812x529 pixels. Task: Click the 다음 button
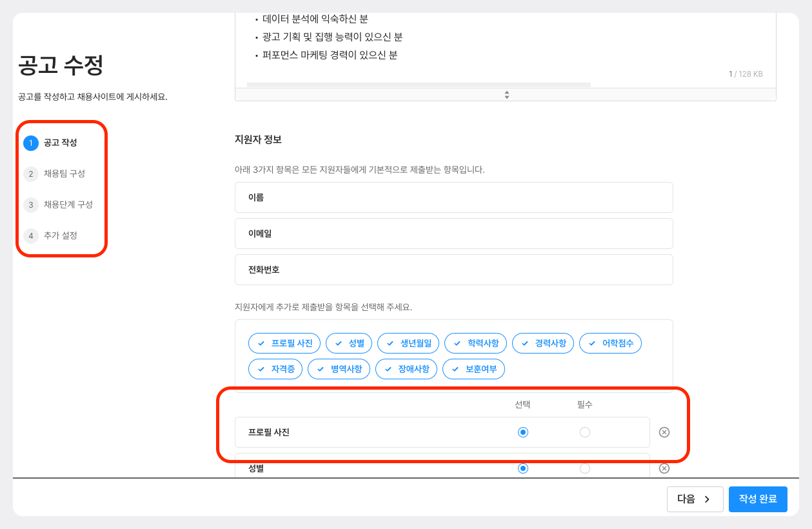pyautogui.click(x=695, y=499)
